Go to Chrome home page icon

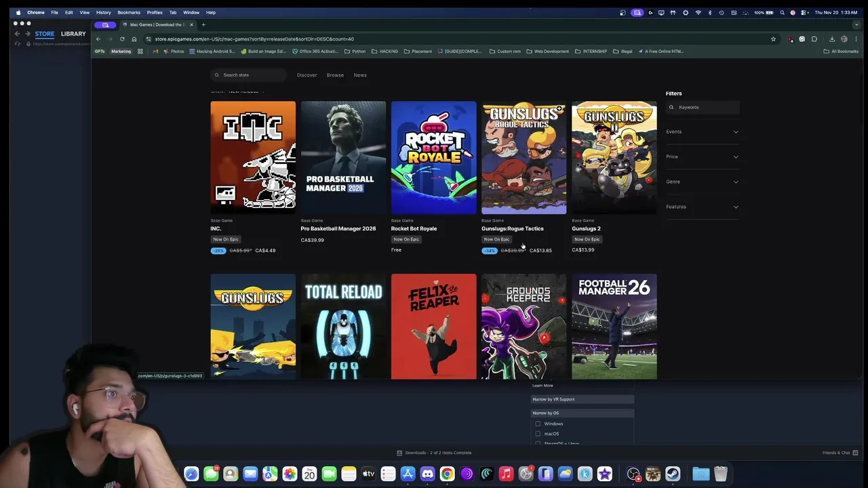click(134, 39)
